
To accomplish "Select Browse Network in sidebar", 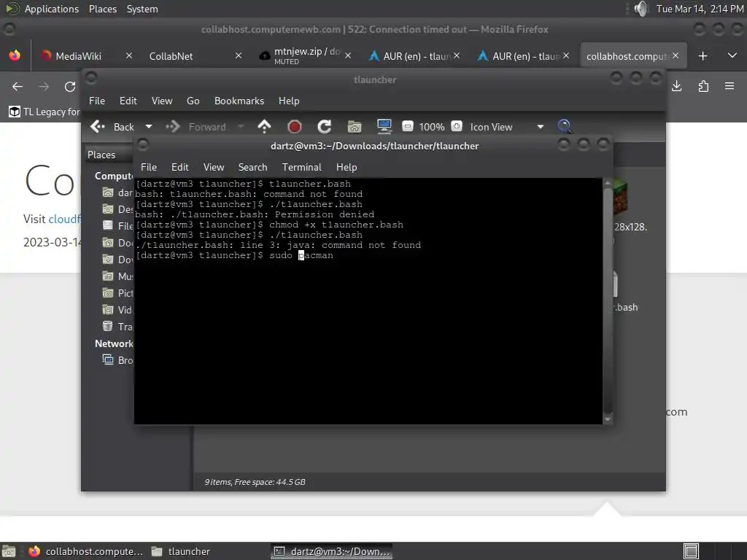I will coord(117,360).
